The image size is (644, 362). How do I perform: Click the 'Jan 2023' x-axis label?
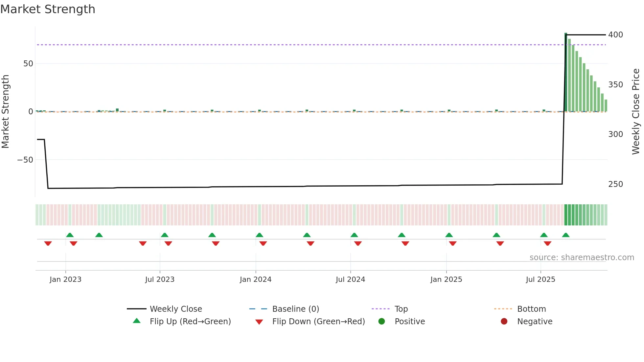pyautogui.click(x=65, y=280)
